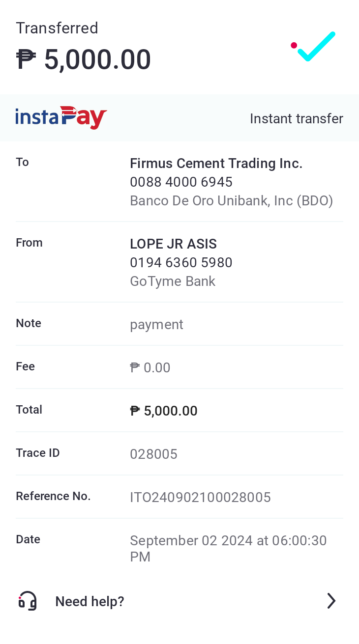
Task: Click the GoTyme Bank text
Action: click(173, 281)
